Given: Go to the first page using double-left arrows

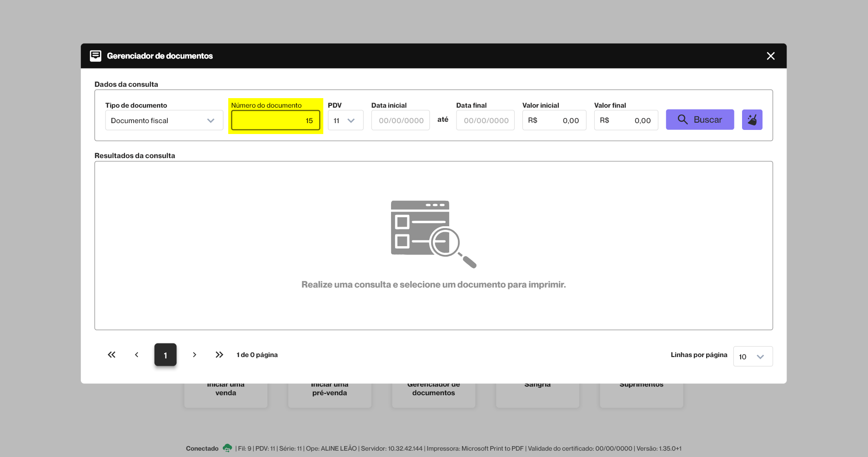Looking at the screenshot, I should pos(111,355).
